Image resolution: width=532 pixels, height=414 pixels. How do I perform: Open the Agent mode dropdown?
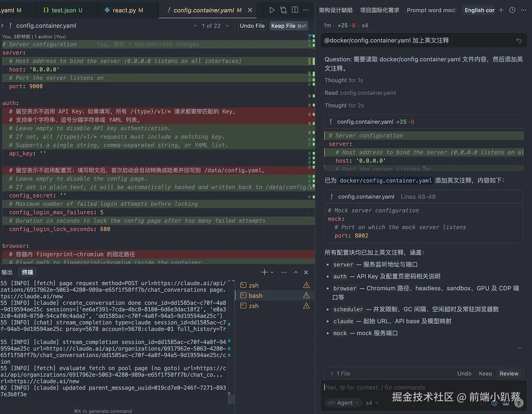pos(343,403)
